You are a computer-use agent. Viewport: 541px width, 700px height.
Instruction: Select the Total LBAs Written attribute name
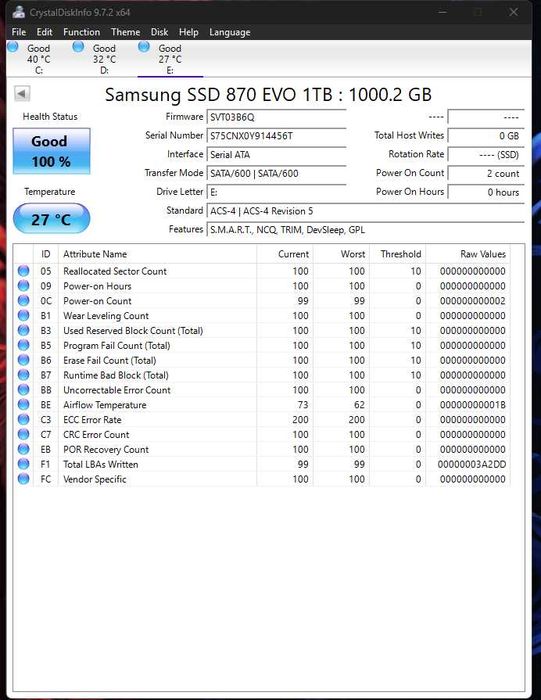point(100,464)
